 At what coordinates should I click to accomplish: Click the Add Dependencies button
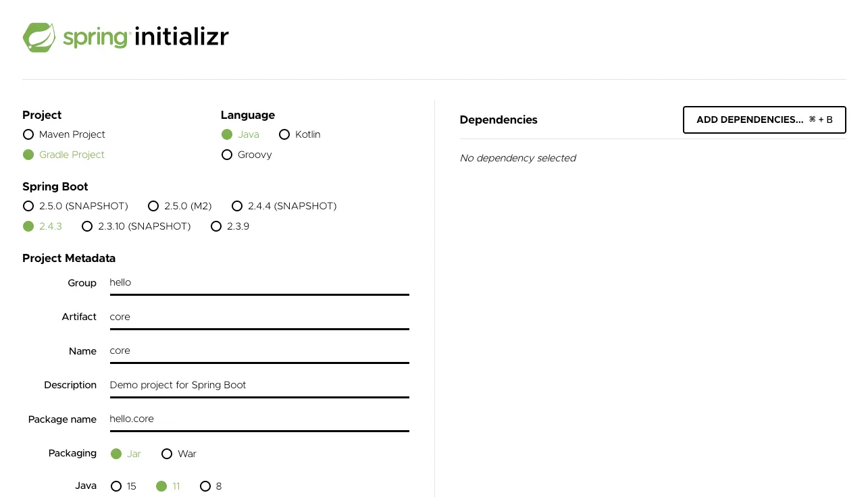pyautogui.click(x=764, y=120)
